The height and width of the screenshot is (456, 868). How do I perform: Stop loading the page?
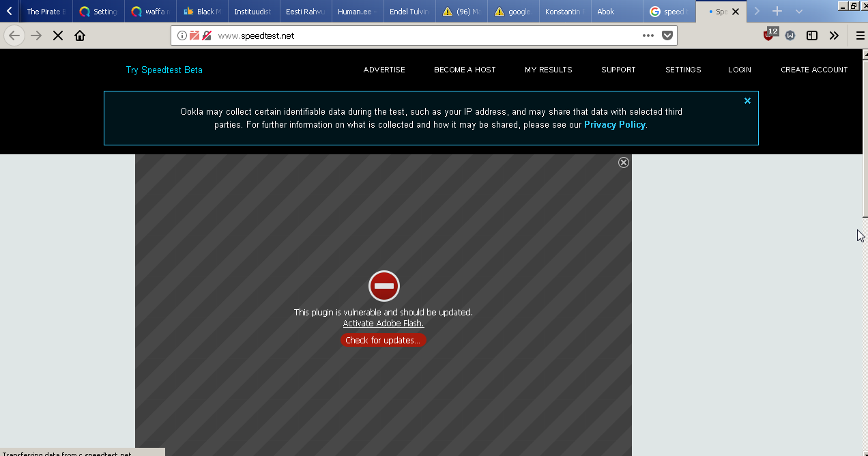58,35
